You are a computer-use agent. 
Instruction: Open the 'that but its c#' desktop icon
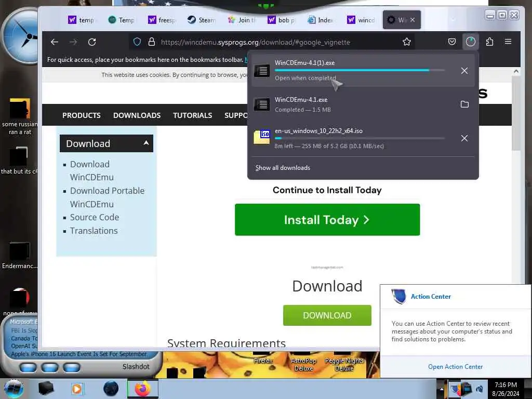tap(19, 161)
